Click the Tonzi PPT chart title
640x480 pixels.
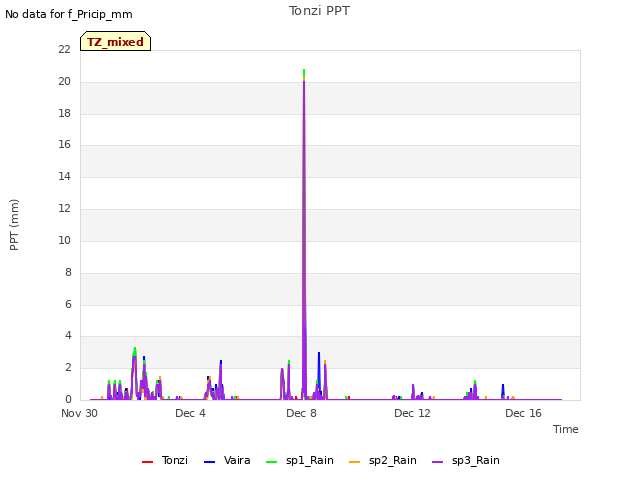pos(319,11)
